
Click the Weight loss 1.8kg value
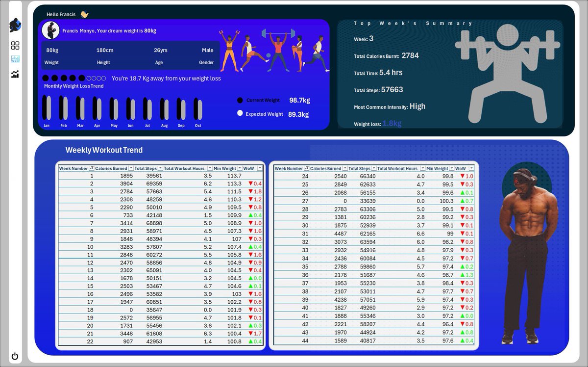pos(392,123)
